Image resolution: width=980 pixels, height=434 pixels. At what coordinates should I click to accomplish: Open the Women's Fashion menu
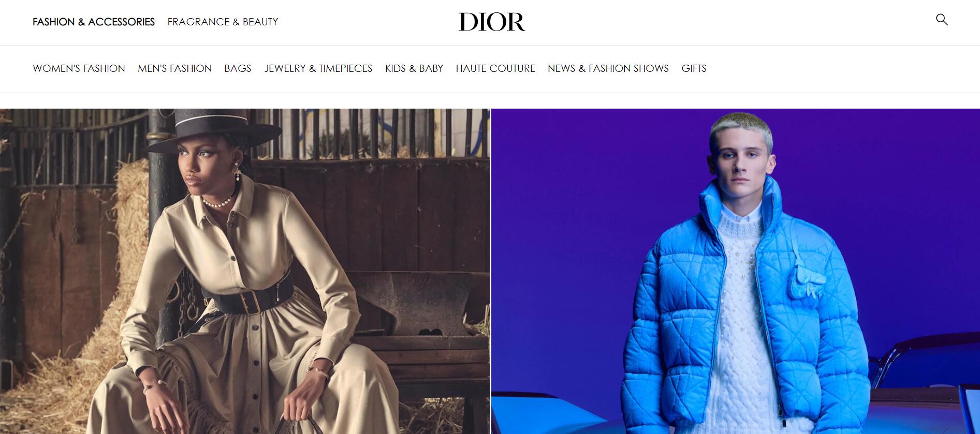coord(79,68)
